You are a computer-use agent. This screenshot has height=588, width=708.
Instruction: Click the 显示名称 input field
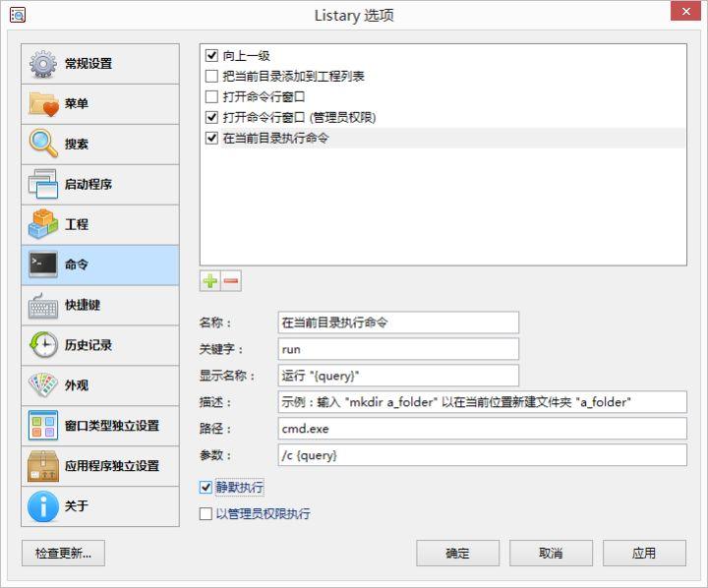398,376
